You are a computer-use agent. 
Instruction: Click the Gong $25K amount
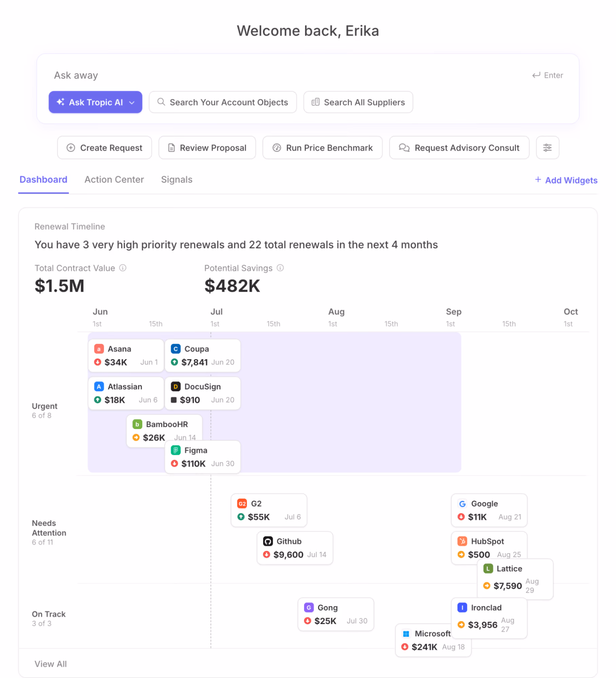tap(325, 621)
